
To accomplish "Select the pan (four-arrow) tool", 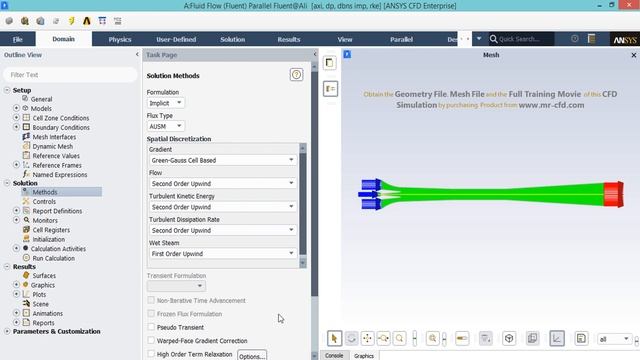I will pos(367,338).
